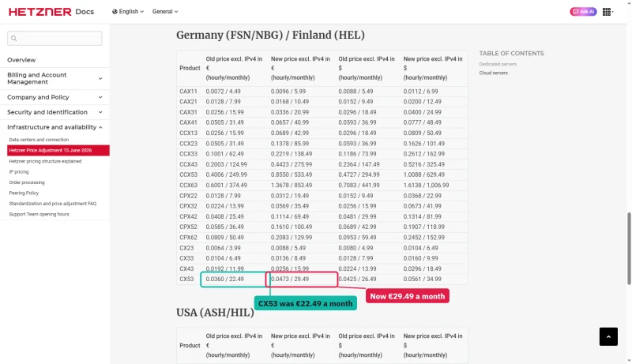The height and width of the screenshot is (364, 632).
Task: Open the Order processing page
Action: click(27, 182)
